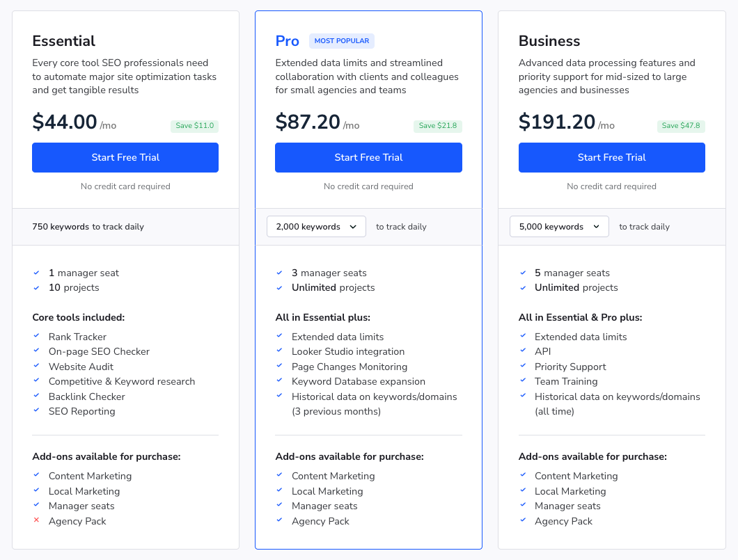Click the Most Popular badge on Pro
This screenshot has height=560, width=738.
pos(342,41)
